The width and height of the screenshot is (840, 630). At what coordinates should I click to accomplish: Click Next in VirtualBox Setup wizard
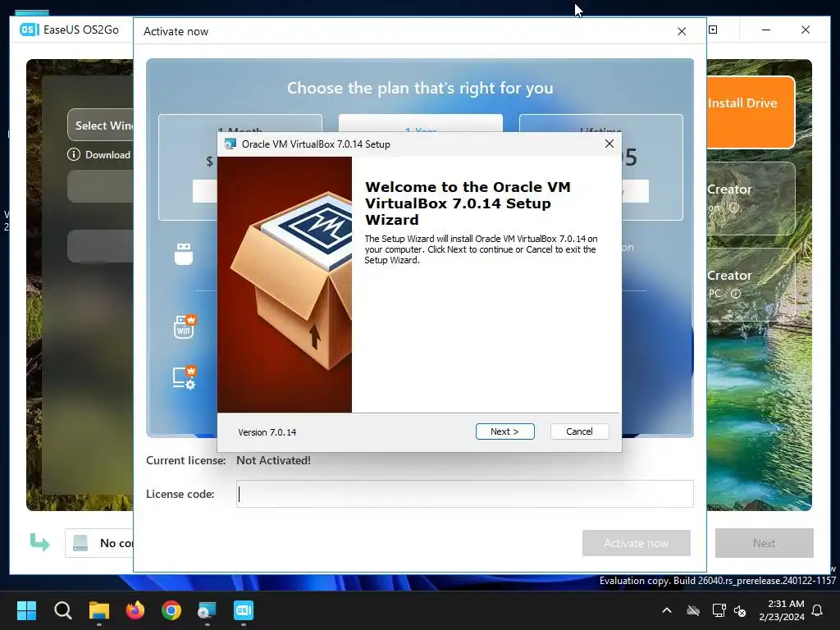(504, 431)
